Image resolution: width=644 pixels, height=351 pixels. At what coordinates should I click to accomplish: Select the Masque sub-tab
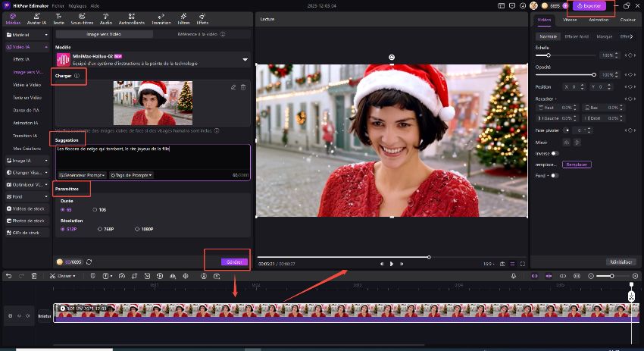coord(604,36)
